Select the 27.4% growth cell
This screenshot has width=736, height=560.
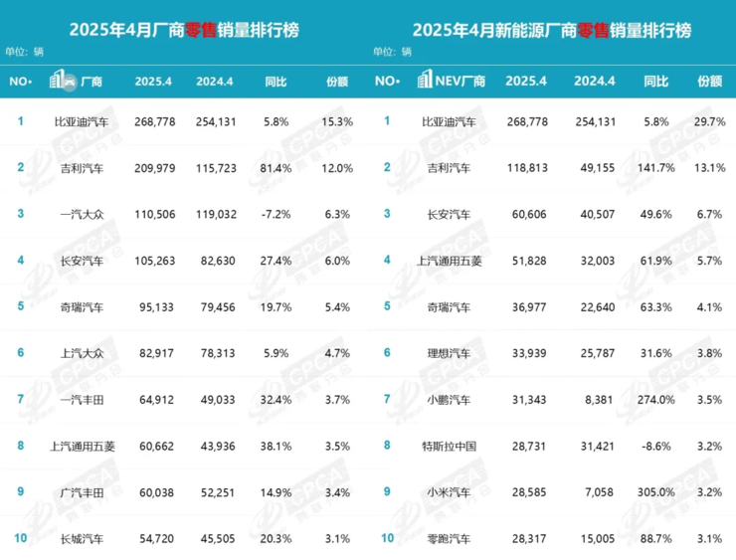276,261
